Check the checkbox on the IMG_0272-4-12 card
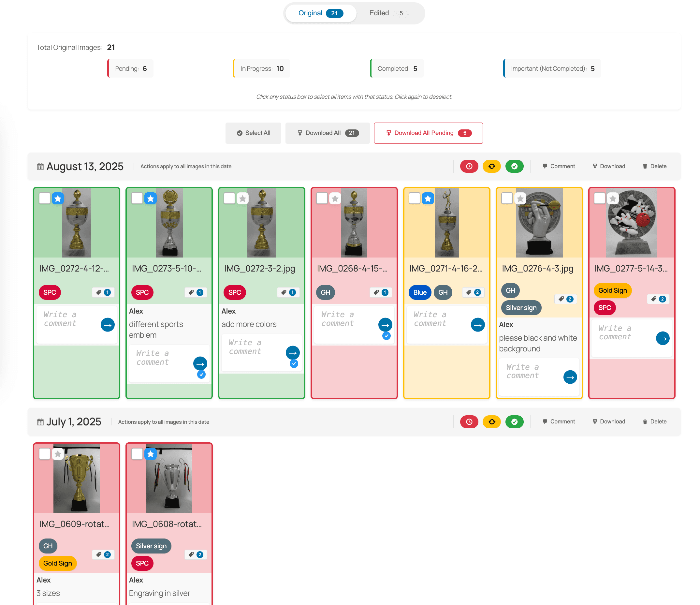 click(45, 199)
